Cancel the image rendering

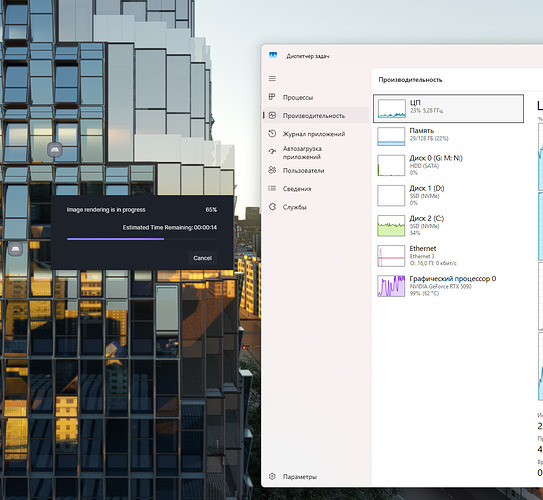203,258
